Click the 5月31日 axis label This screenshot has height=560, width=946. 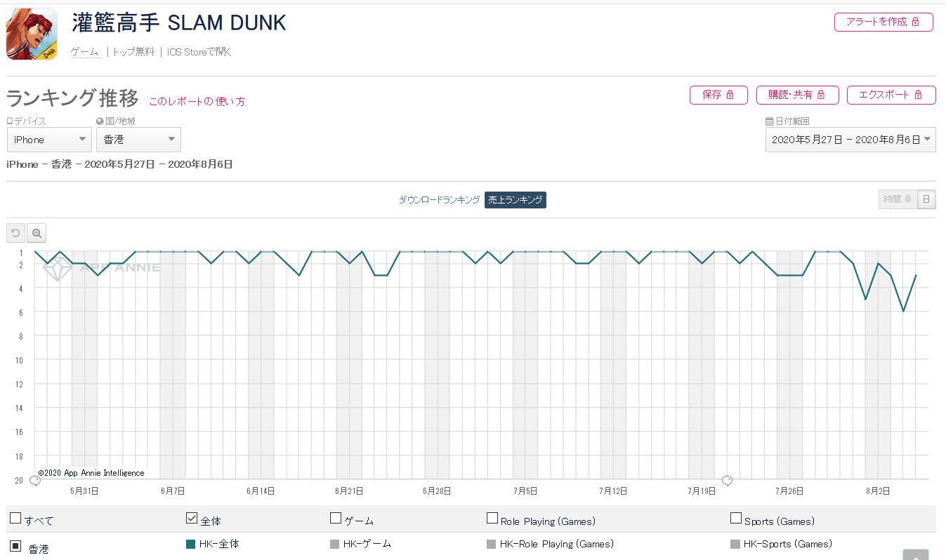(84, 491)
